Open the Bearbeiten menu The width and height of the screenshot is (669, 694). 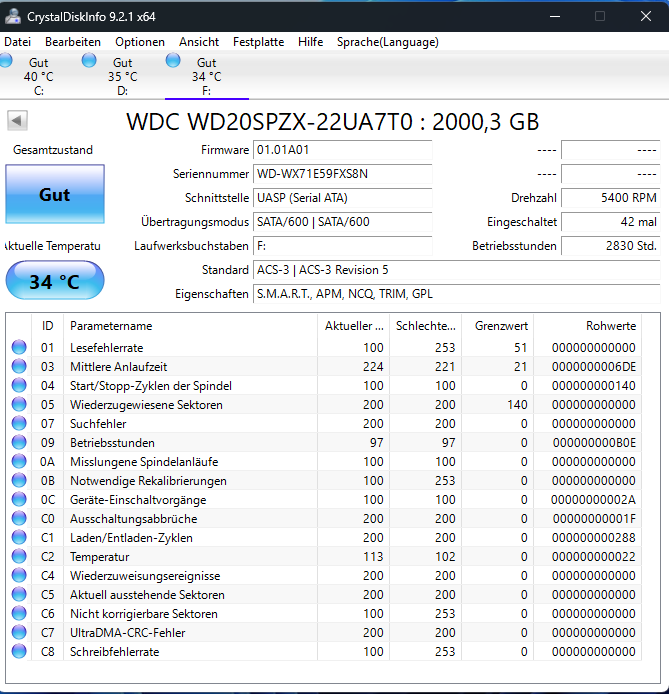73,42
